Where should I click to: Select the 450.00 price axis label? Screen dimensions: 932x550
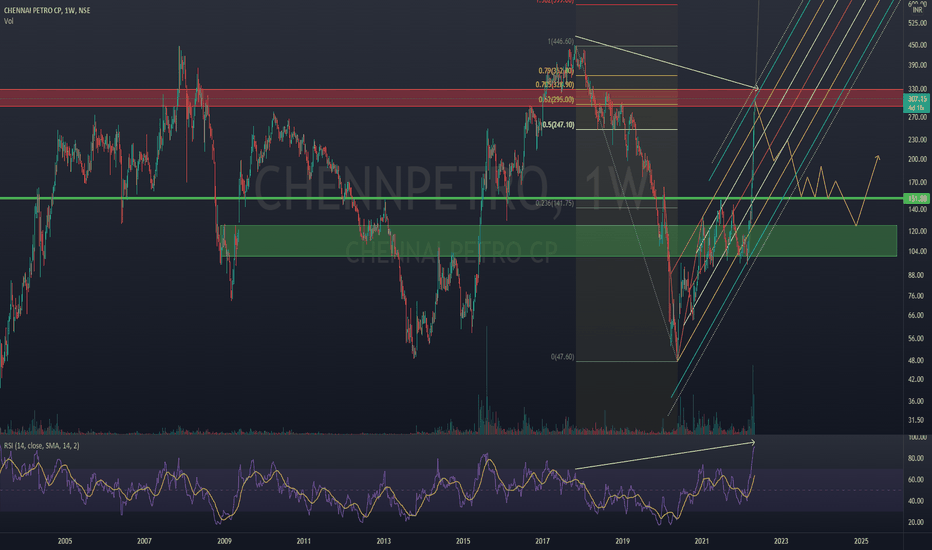click(917, 45)
